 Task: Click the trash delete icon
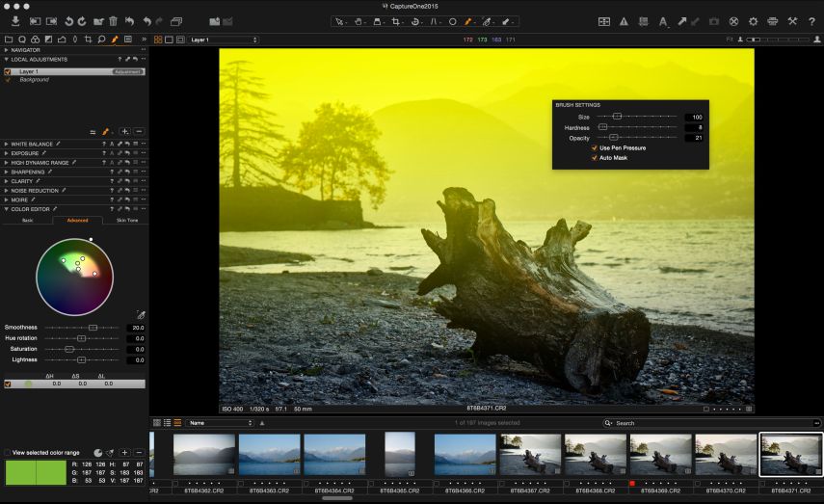[x=113, y=21]
